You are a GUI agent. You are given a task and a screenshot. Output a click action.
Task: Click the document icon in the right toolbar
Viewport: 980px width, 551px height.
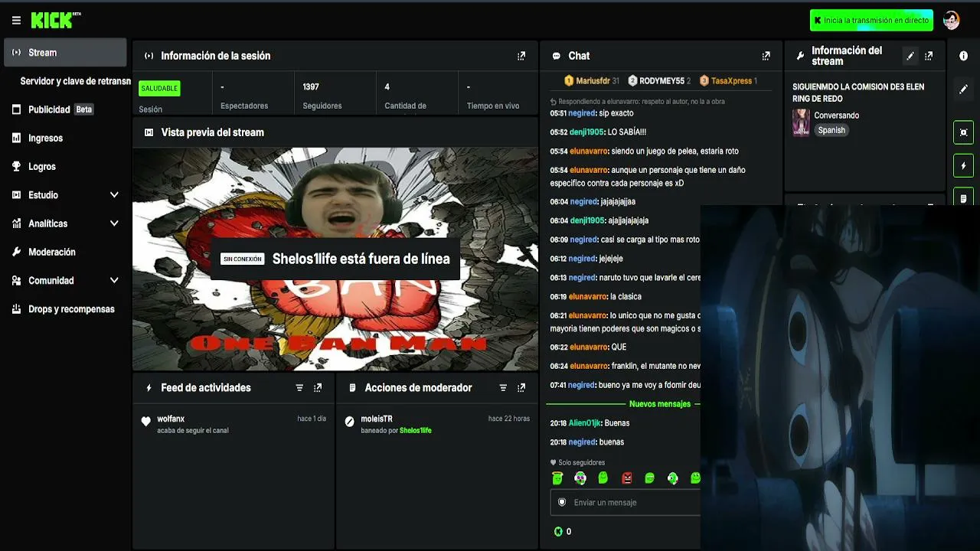click(963, 197)
